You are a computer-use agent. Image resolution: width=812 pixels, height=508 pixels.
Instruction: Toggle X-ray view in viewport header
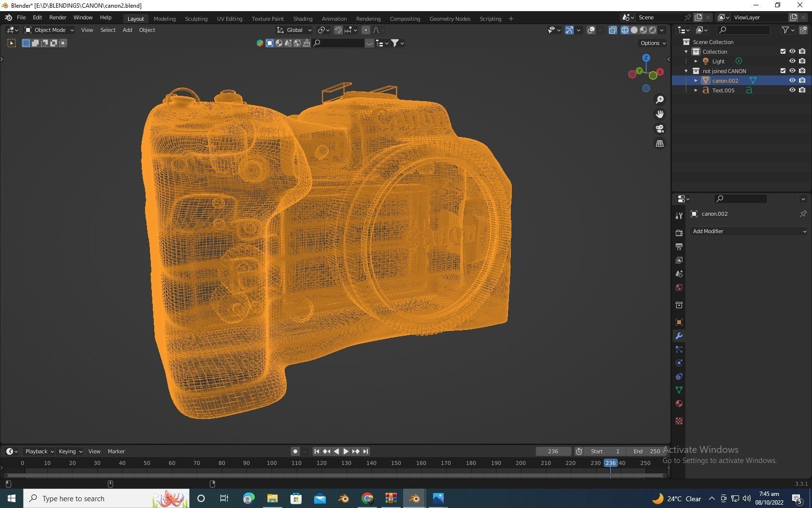click(612, 30)
